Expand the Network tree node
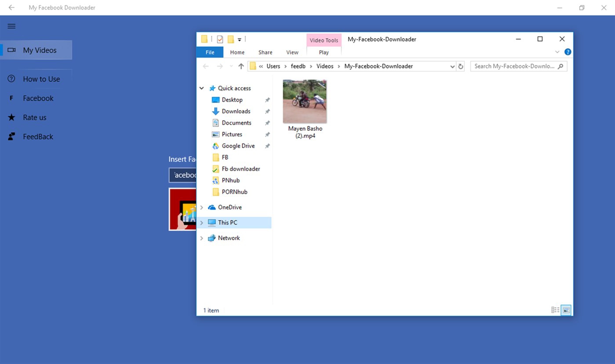The width and height of the screenshot is (615, 364). (202, 238)
